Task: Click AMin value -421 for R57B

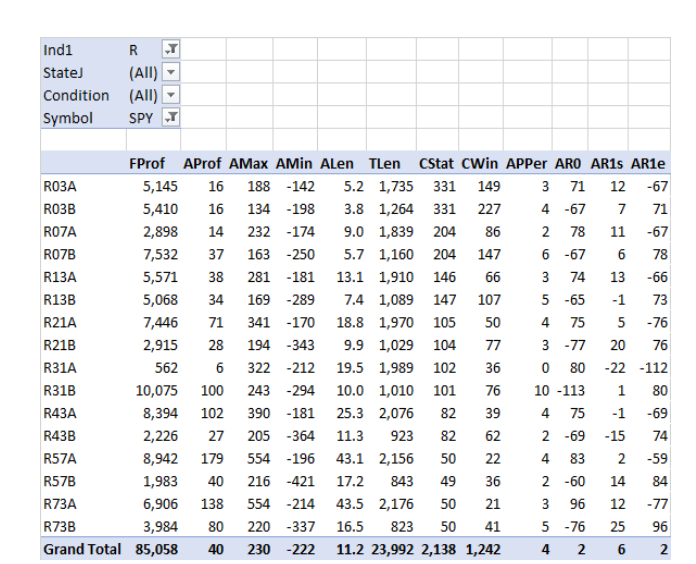Action: [x=301, y=481]
